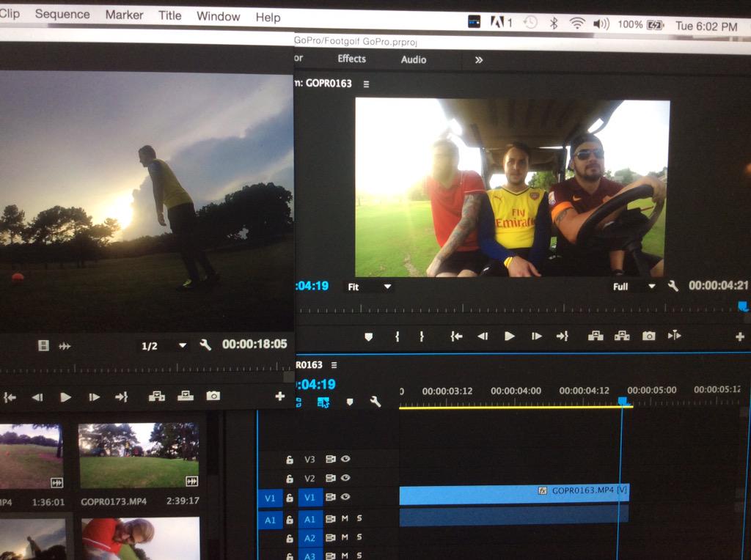Open the Marker menu
The image size is (751, 560).
pyautogui.click(x=124, y=15)
